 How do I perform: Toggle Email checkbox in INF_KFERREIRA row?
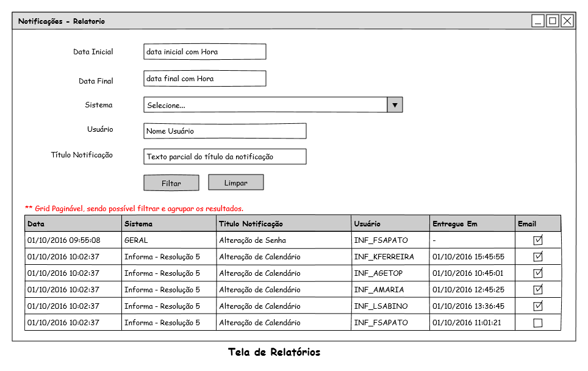pyautogui.click(x=537, y=257)
